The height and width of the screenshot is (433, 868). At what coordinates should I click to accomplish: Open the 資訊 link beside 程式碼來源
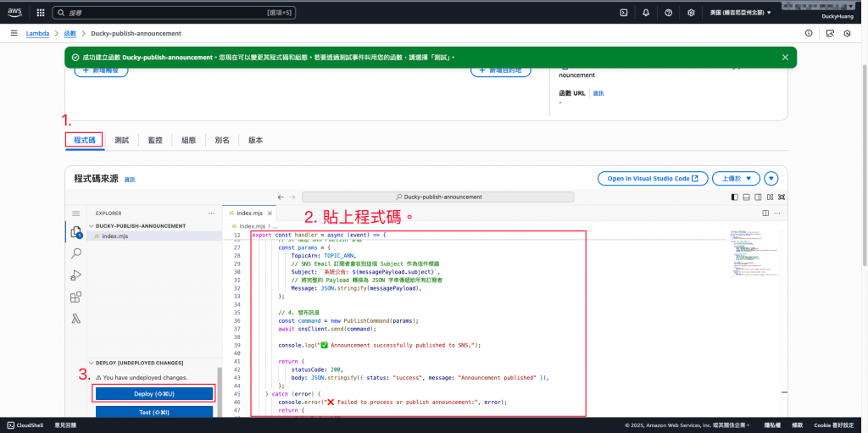point(130,180)
